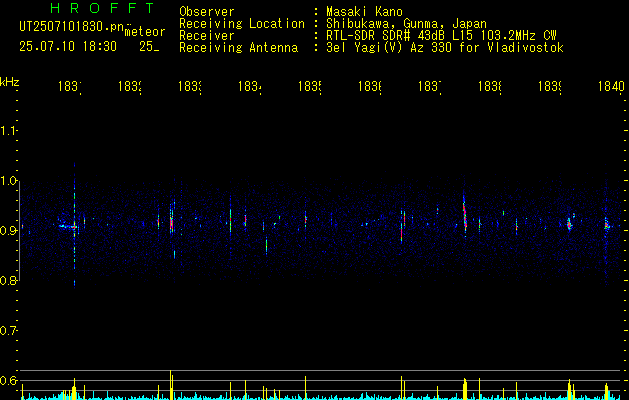The width and height of the screenshot is (629, 400).
Task: Select the RTL-SDR SDR# 43dB receiver description
Action: pos(441,36)
